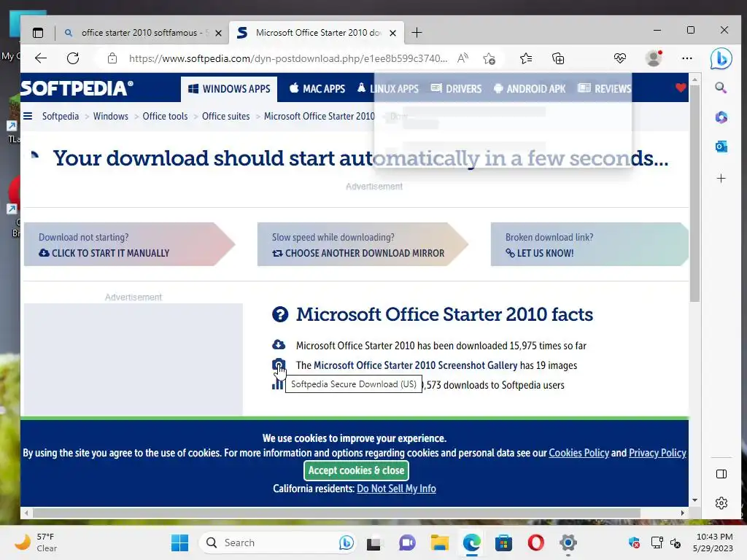Open Edge Settings and more menu
The image size is (747, 560).
(x=687, y=58)
